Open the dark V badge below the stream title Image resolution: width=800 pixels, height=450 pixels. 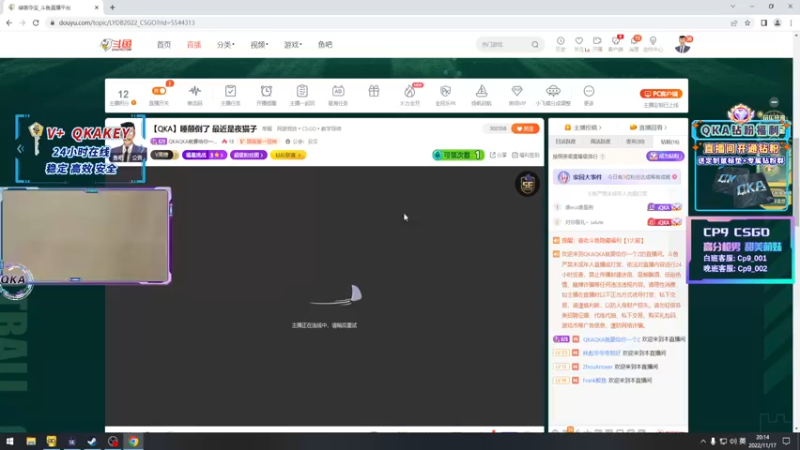click(x=163, y=155)
